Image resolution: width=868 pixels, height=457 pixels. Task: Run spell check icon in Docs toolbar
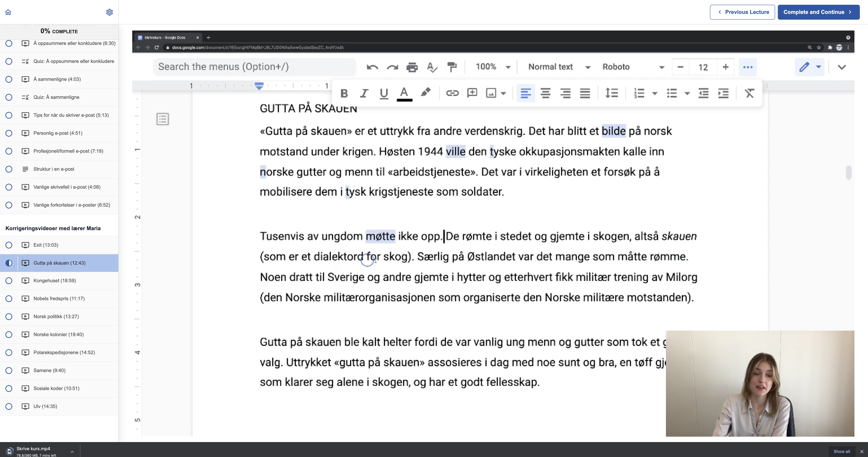[432, 67]
